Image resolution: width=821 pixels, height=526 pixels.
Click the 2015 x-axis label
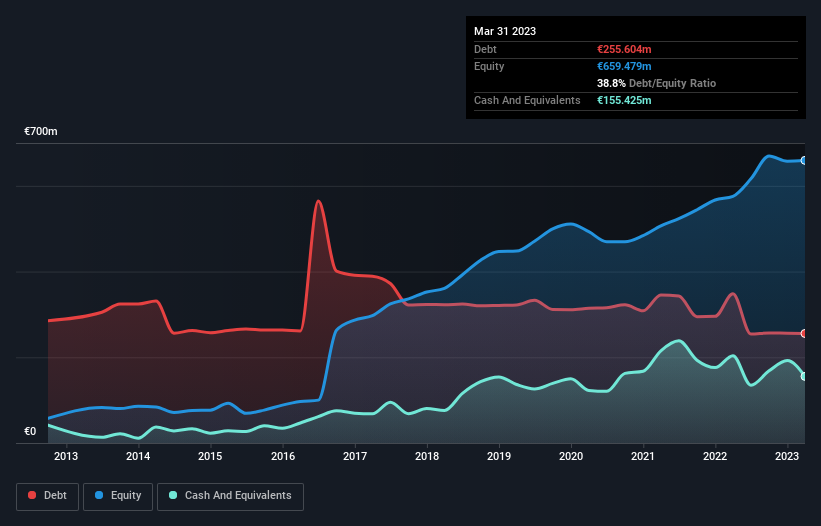(210, 456)
